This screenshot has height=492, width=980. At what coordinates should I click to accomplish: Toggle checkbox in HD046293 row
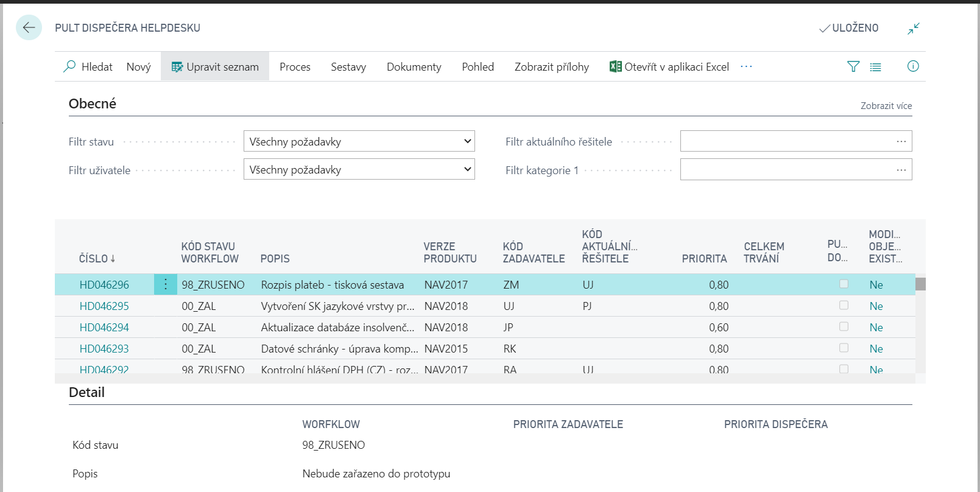(x=844, y=348)
